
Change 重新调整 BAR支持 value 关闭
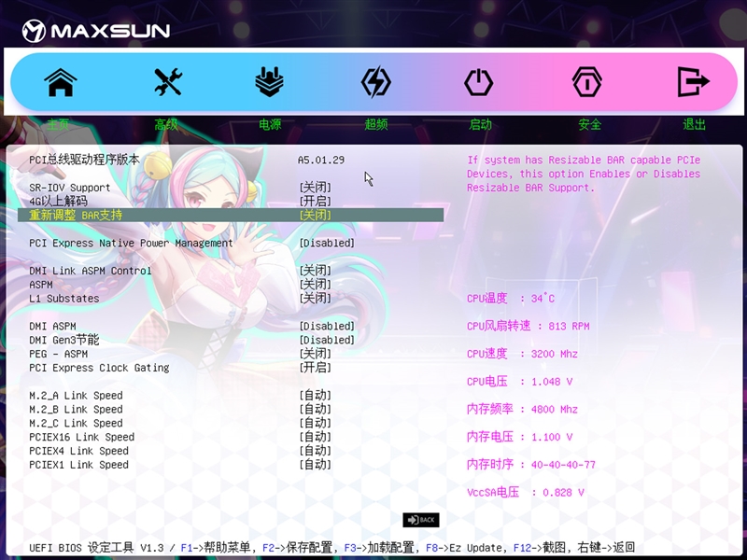click(315, 216)
